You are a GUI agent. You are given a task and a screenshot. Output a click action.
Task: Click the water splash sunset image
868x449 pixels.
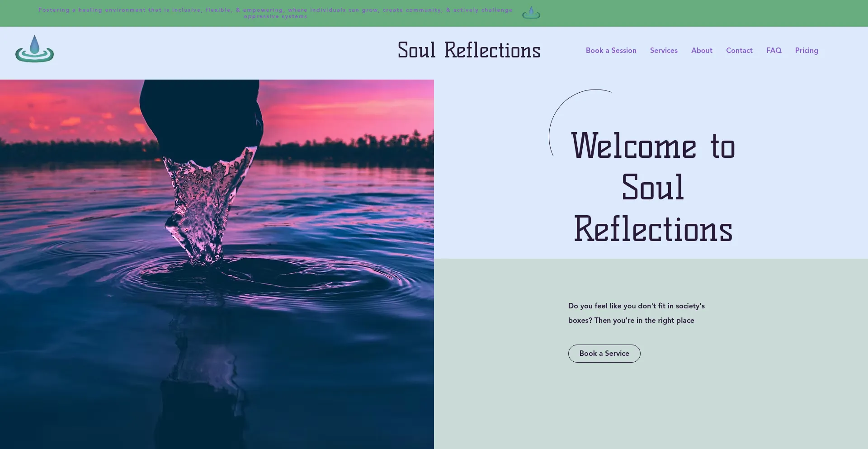click(x=217, y=264)
